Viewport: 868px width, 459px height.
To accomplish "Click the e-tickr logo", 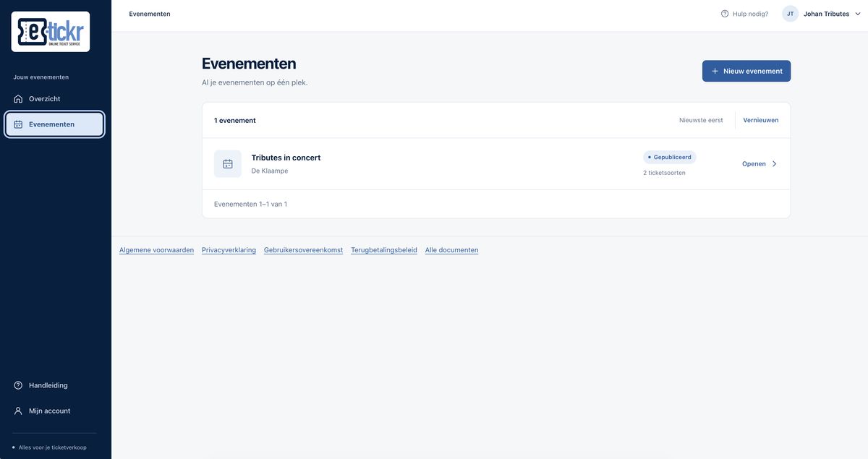I will click(51, 32).
